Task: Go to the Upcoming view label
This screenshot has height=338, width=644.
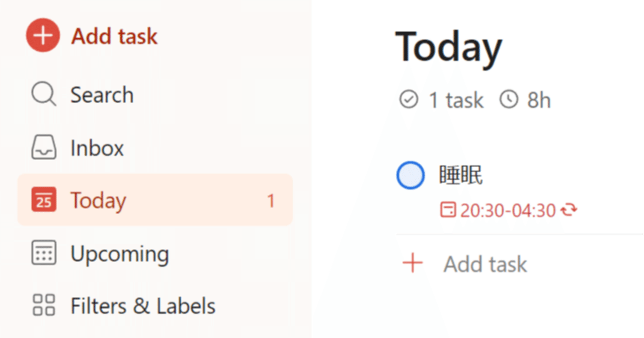Action: click(119, 253)
